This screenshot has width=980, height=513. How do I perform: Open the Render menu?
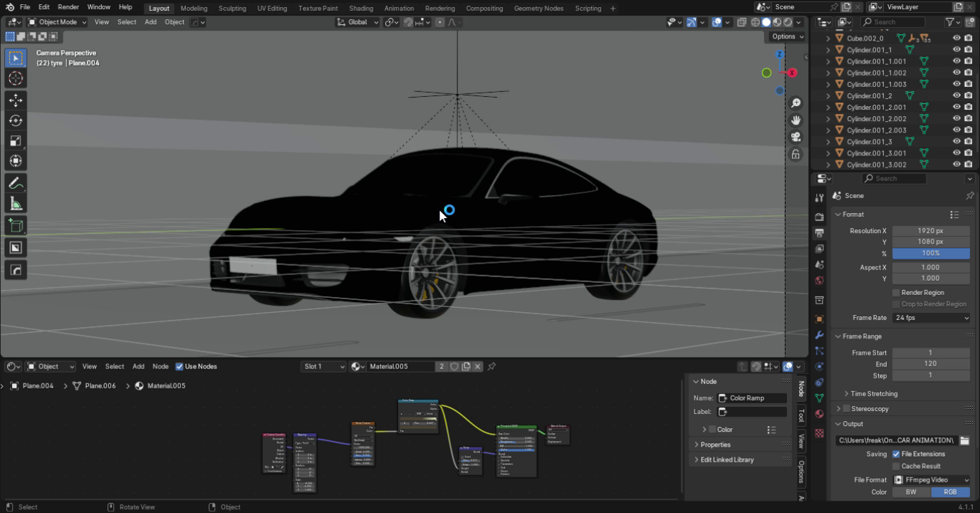(68, 7)
